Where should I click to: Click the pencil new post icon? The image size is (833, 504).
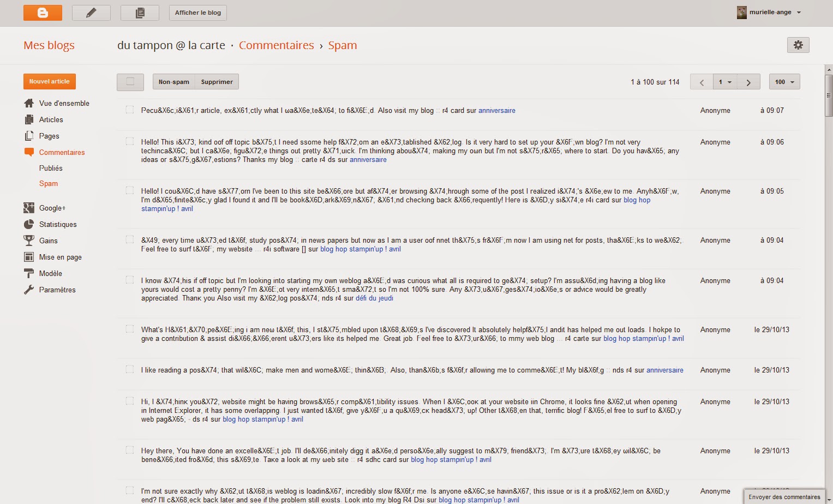click(x=91, y=13)
